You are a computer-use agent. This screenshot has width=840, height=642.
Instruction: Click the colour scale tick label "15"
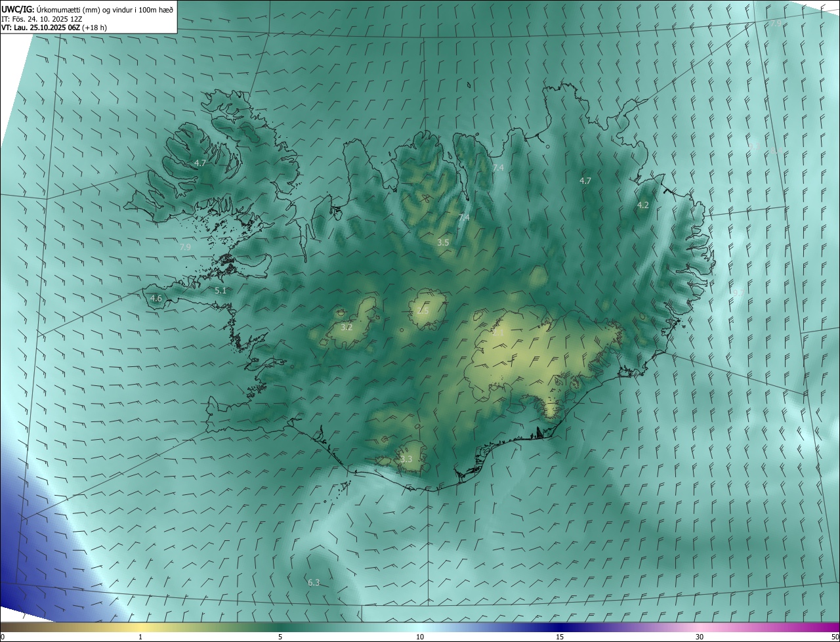[x=560, y=637]
